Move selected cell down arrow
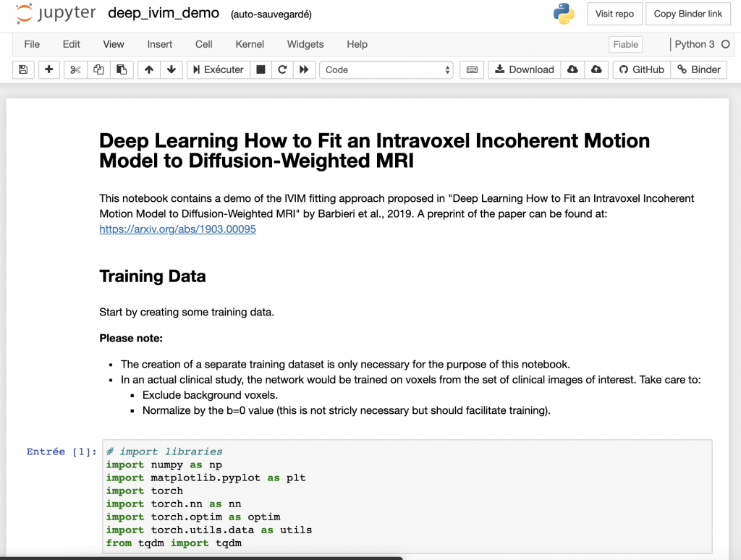 click(172, 69)
